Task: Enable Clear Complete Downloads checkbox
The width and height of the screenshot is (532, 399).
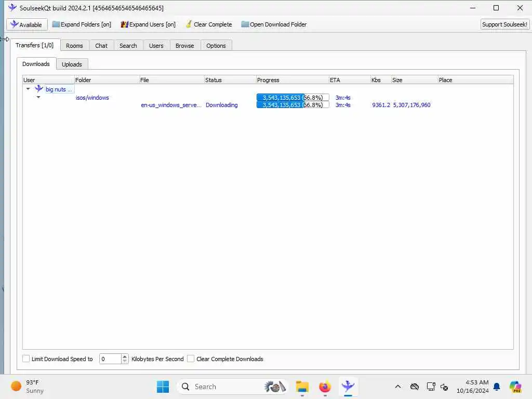Action: click(191, 358)
